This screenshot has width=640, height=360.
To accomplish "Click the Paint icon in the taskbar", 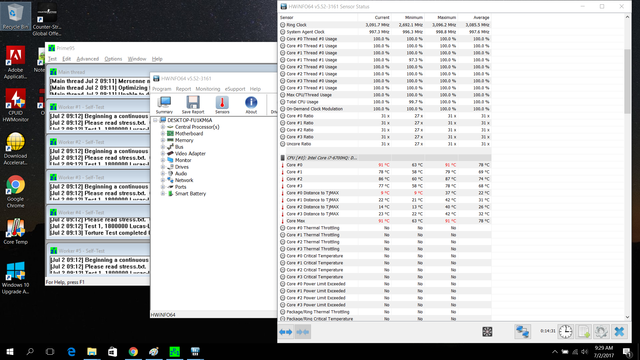I will [154, 351].
